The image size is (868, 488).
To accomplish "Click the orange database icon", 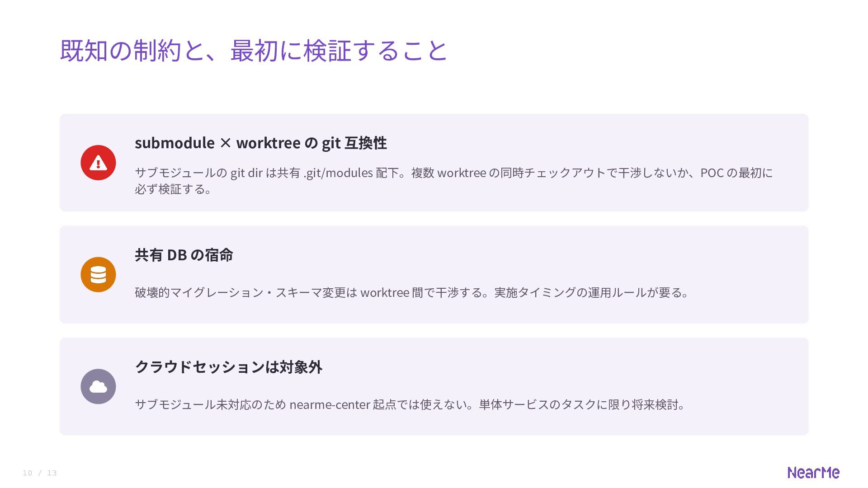I will [98, 275].
